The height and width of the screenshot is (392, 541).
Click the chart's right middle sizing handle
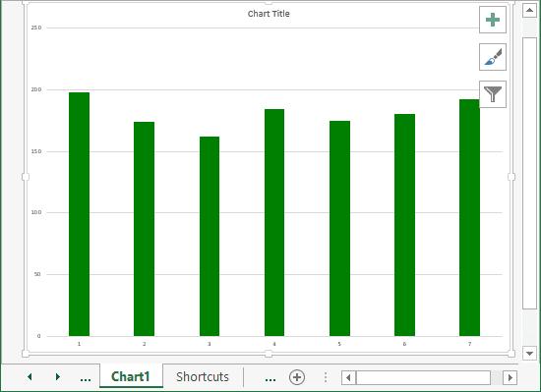click(511, 177)
